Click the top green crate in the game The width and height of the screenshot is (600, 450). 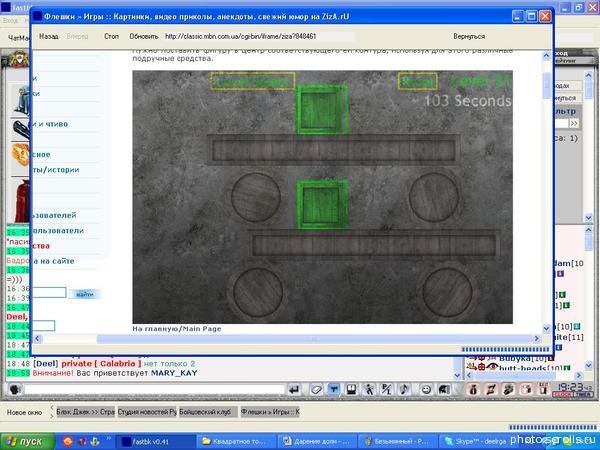point(322,109)
